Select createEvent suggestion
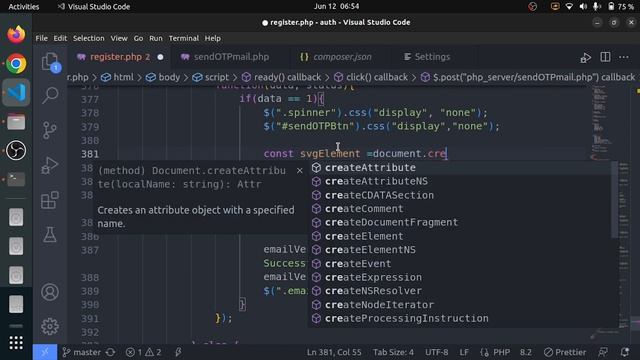Screen dimensions: 640x360 tap(459, 264)
